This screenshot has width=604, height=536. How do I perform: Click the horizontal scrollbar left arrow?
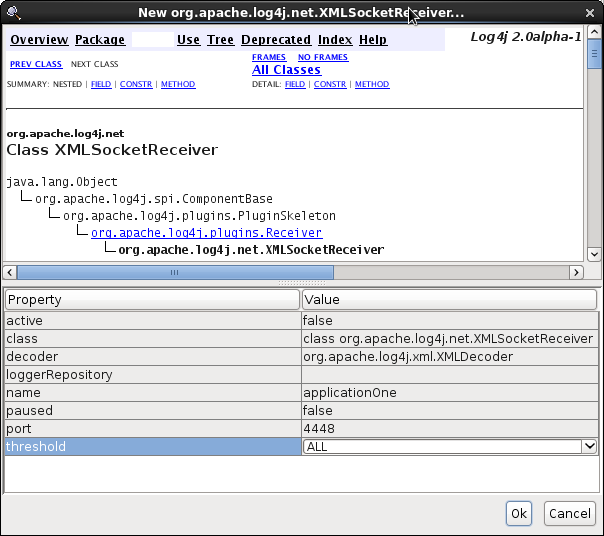11,272
